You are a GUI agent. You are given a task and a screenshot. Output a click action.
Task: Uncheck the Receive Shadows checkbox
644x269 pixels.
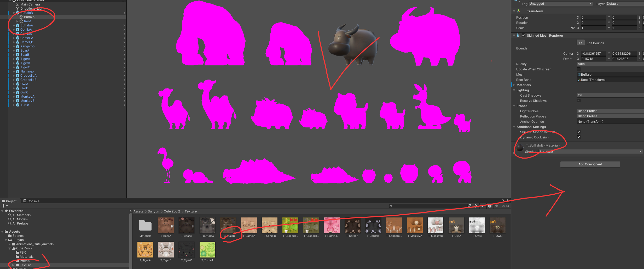coord(579,100)
